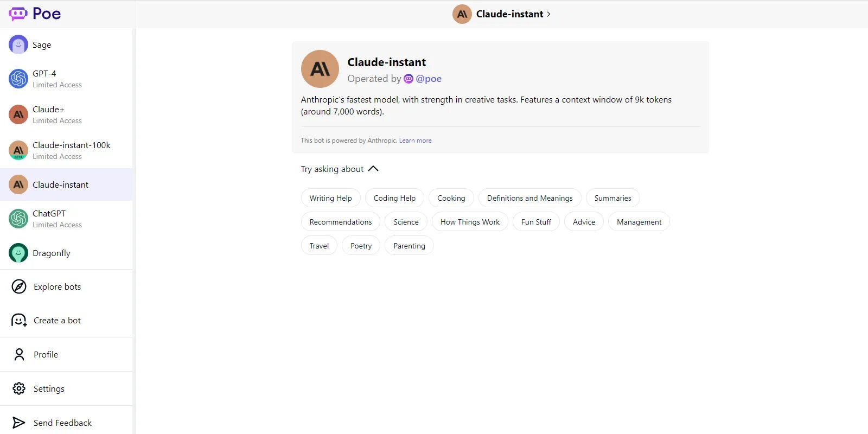Open the Dragonfly chat
868x434 pixels.
click(x=66, y=253)
